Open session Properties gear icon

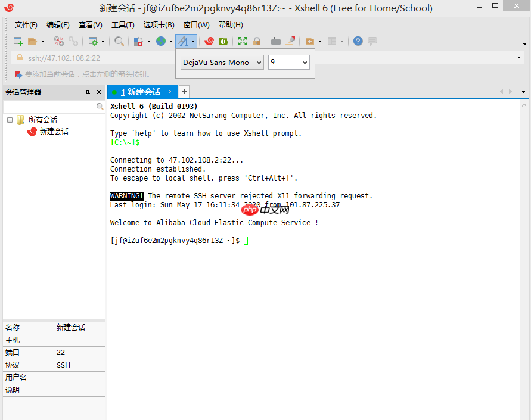point(93,41)
